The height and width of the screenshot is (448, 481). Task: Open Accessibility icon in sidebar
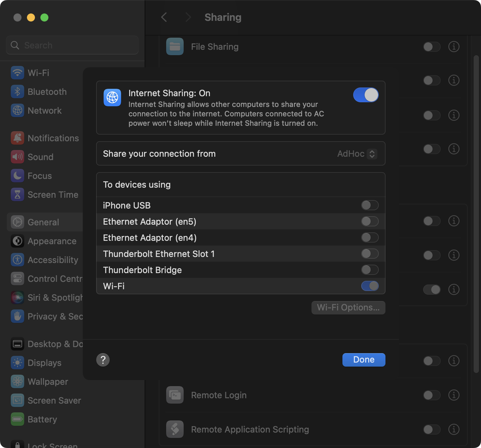pyautogui.click(x=17, y=260)
